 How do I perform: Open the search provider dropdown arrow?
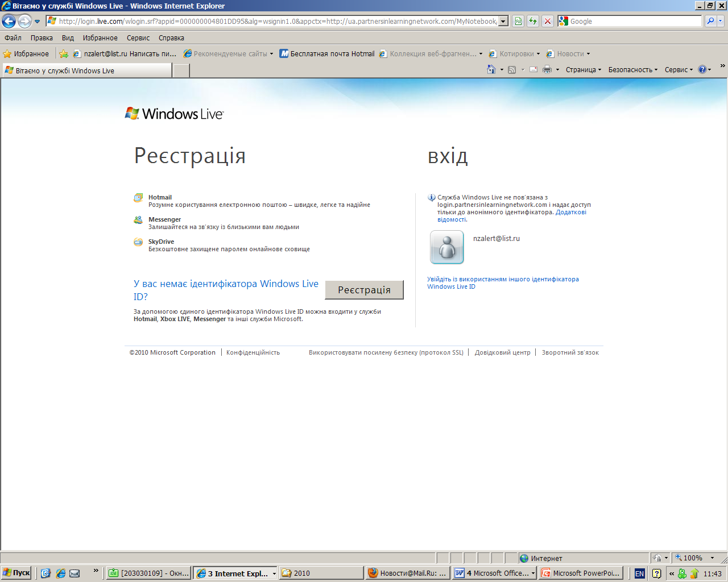click(x=721, y=21)
